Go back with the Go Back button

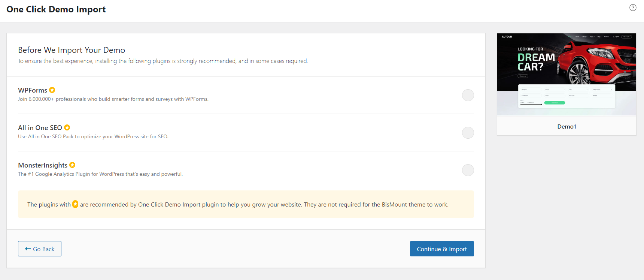tap(40, 249)
